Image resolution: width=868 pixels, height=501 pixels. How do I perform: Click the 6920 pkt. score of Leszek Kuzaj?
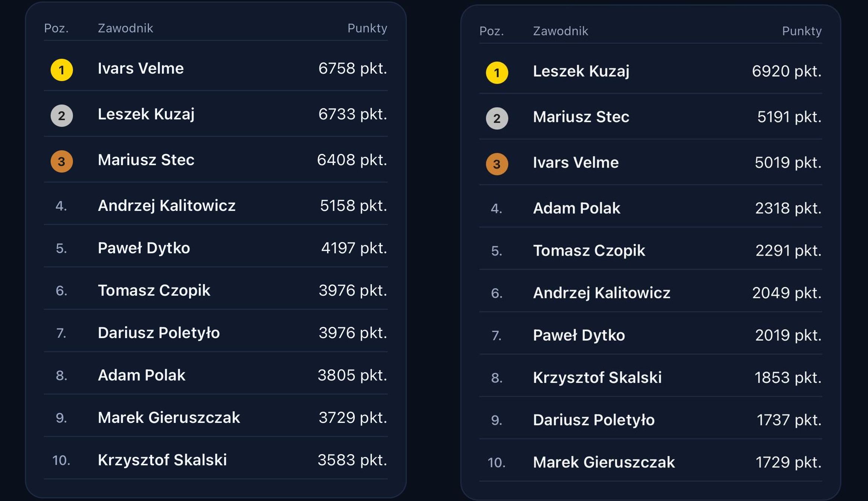pyautogui.click(x=786, y=71)
